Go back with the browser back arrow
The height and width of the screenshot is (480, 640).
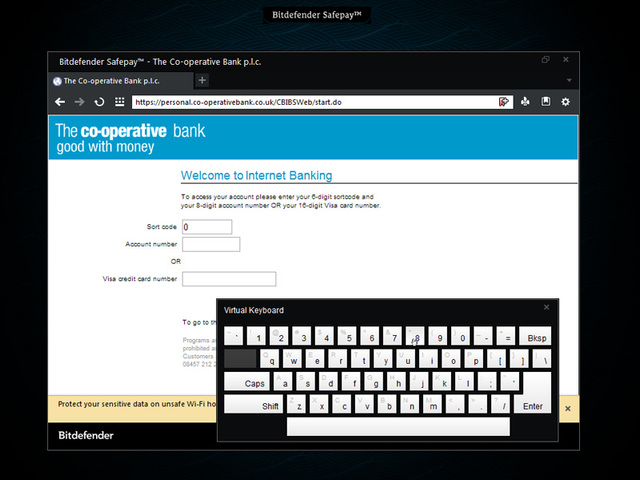pyautogui.click(x=60, y=102)
